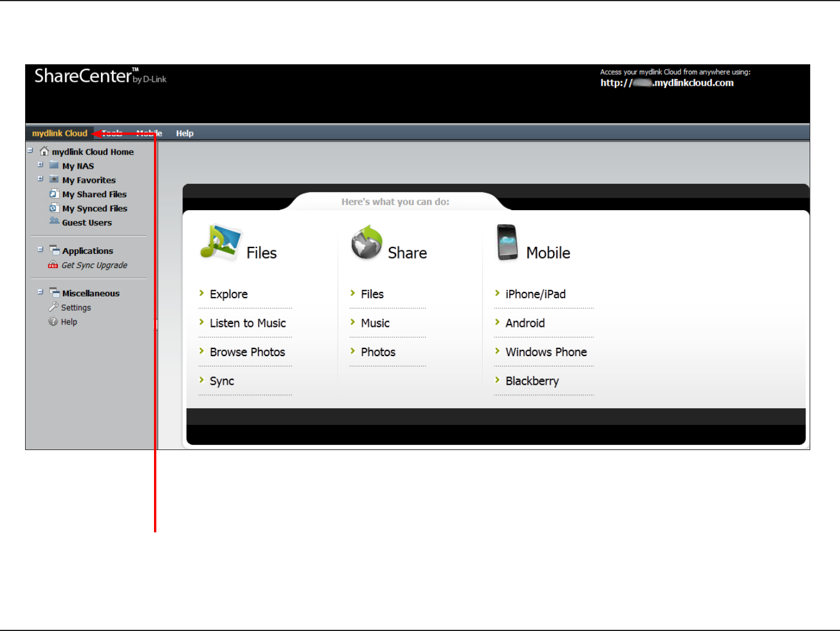The height and width of the screenshot is (631, 840).
Task: Click the Files music and photo icon
Action: [220, 241]
